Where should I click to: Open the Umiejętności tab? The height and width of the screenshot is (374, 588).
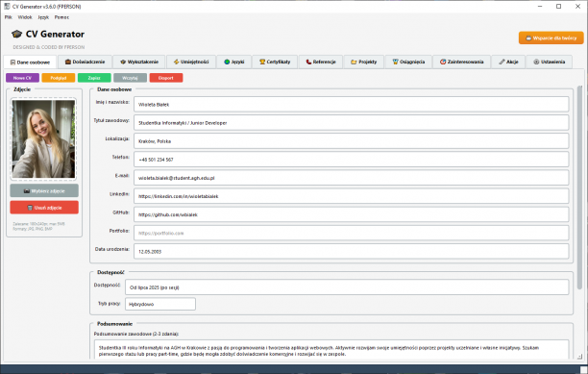[x=191, y=62]
